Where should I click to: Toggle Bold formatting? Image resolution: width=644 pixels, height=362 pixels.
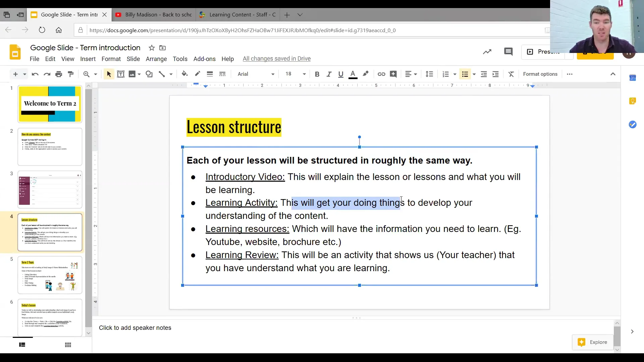pyautogui.click(x=317, y=74)
